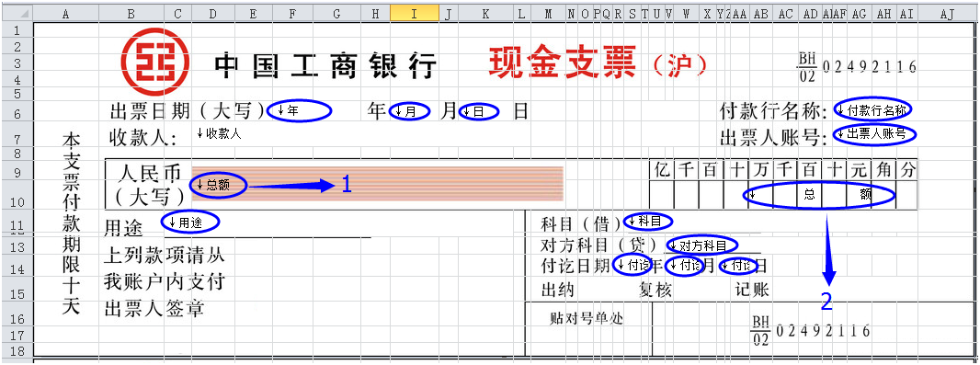
Task: Select row header 10
Action: pos(17,202)
